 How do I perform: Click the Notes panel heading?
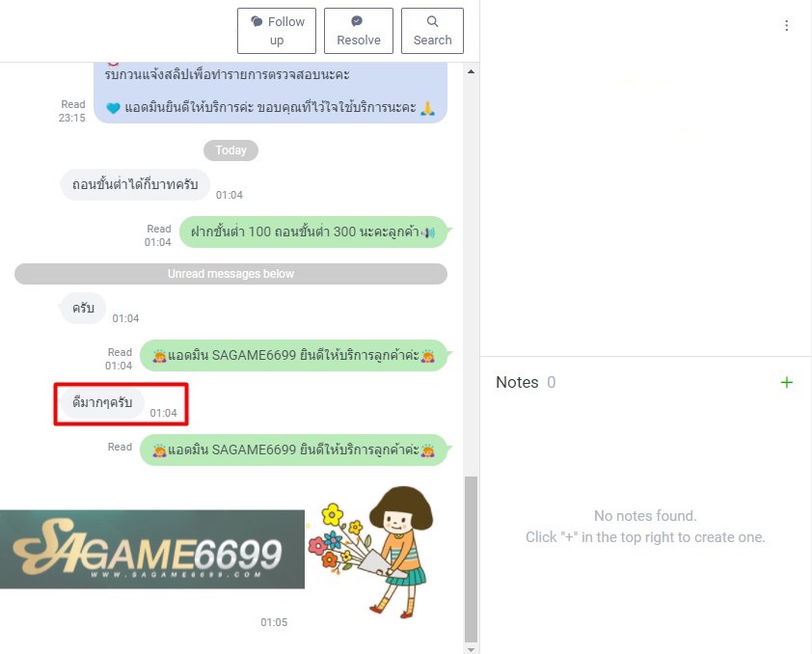[x=516, y=383]
